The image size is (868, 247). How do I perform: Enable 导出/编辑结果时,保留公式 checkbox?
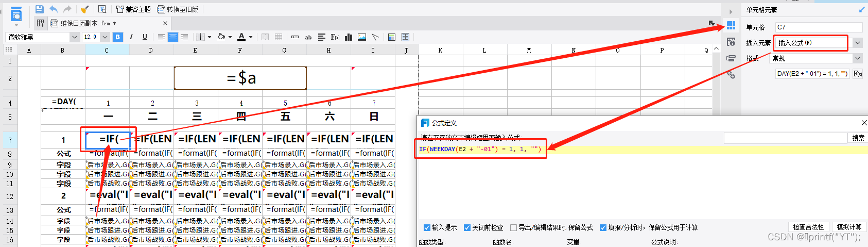point(513,227)
